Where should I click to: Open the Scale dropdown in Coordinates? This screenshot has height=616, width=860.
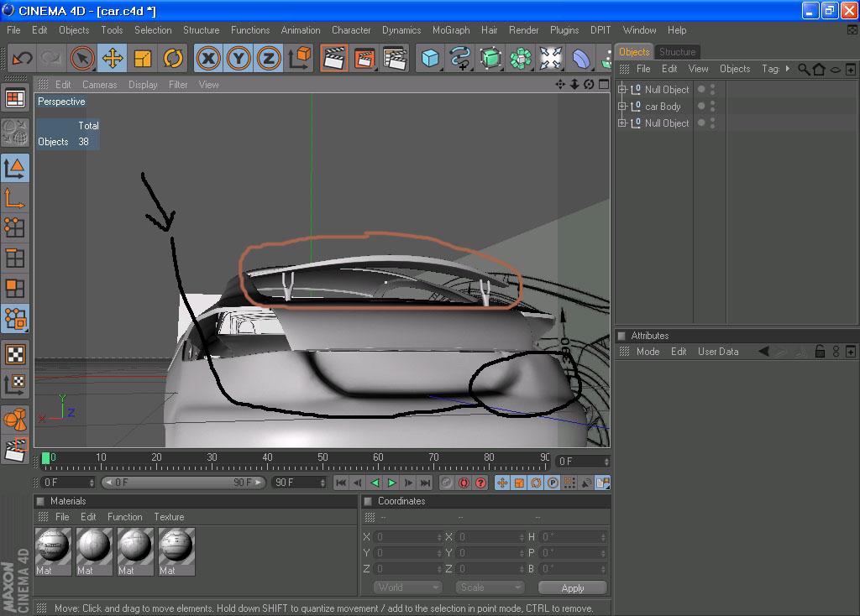490,587
